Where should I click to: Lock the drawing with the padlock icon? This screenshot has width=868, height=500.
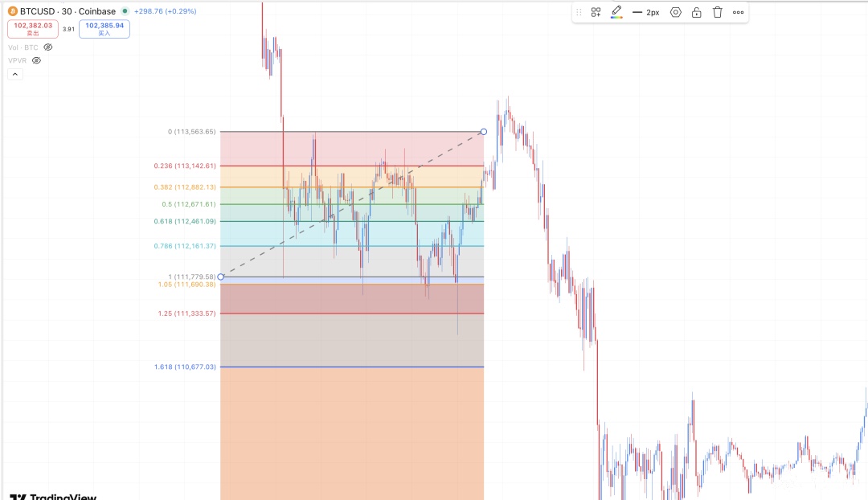tap(696, 12)
